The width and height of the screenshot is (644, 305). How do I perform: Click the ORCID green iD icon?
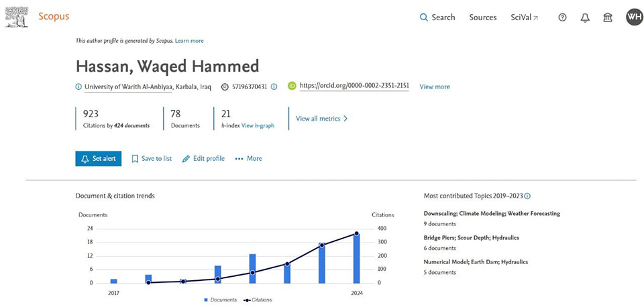[292, 86]
